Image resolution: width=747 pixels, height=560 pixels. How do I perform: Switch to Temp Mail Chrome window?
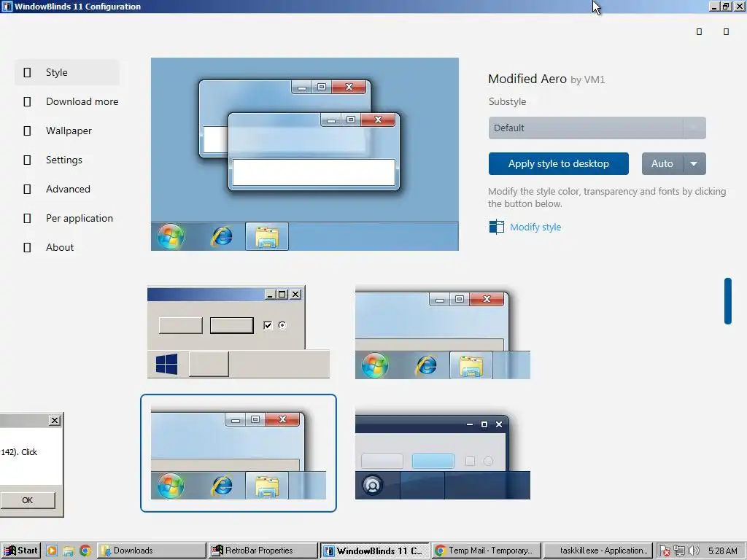tap(487, 551)
